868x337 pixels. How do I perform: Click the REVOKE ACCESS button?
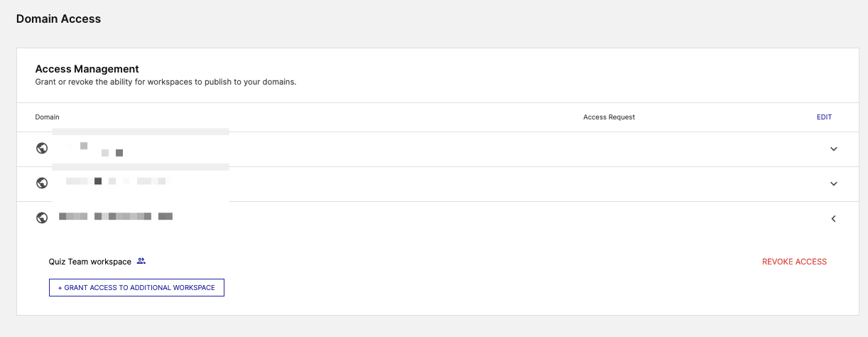794,262
